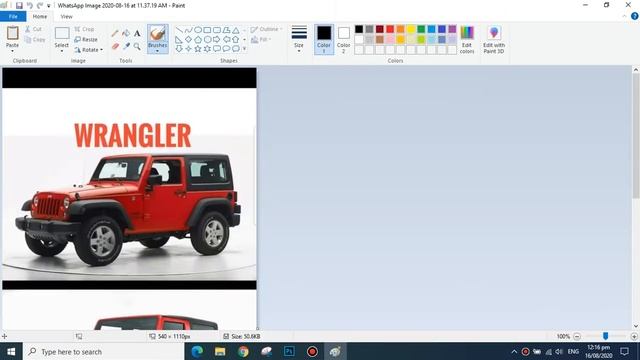The width and height of the screenshot is (640, 360).
Task: Expand the Shapes gallery with the more arrow
Action: [244, 49]
